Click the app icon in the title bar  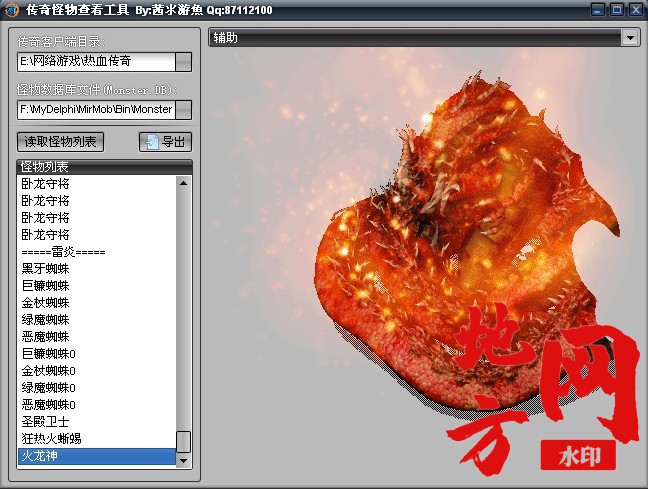click(12, 10)
